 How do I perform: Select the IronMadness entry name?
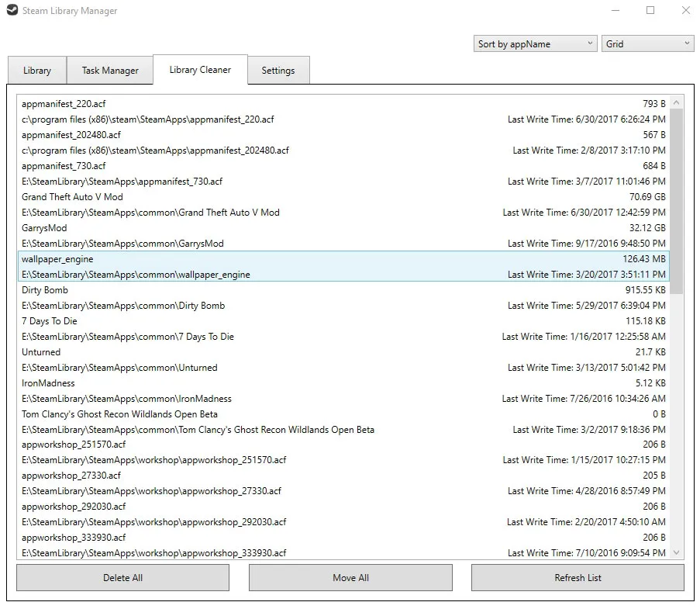coord(48,383)
